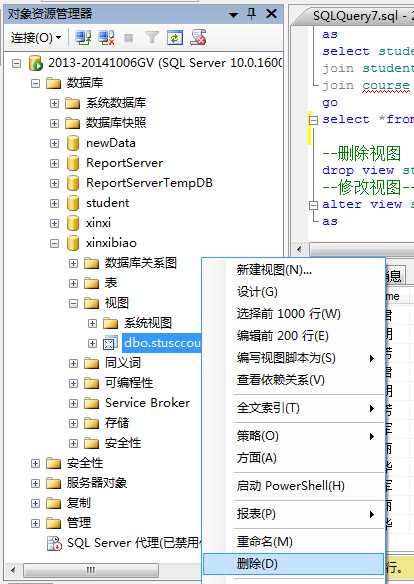Choose 启动 PowerShell(H) menu item

pyautogui.click(x=294, y=486)
